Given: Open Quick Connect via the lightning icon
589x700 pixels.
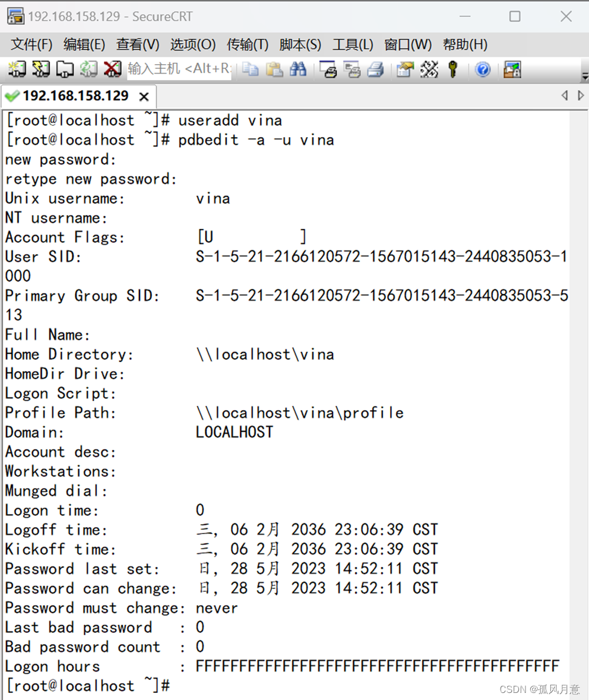Looking at the screenshot, I should point(40,69).
